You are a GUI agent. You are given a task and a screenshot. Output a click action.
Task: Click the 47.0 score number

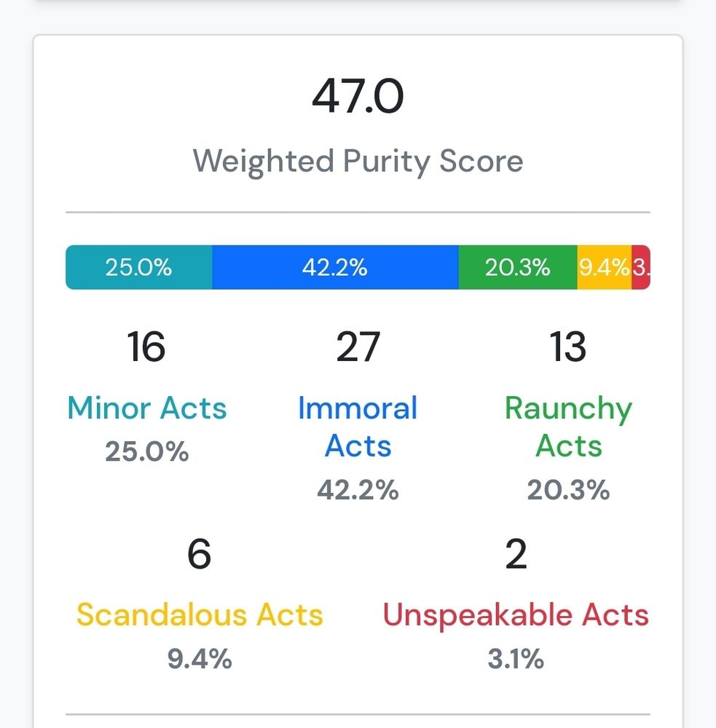(358, 96)
